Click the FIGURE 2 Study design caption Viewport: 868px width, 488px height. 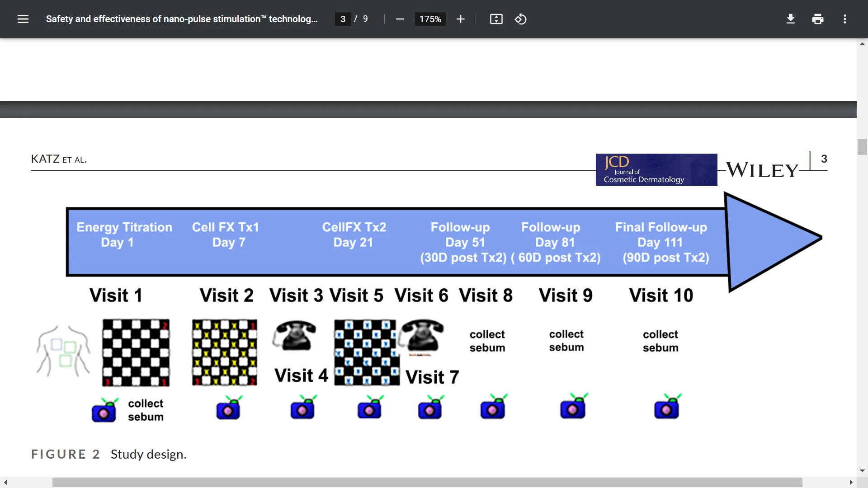tap(109, 454)
